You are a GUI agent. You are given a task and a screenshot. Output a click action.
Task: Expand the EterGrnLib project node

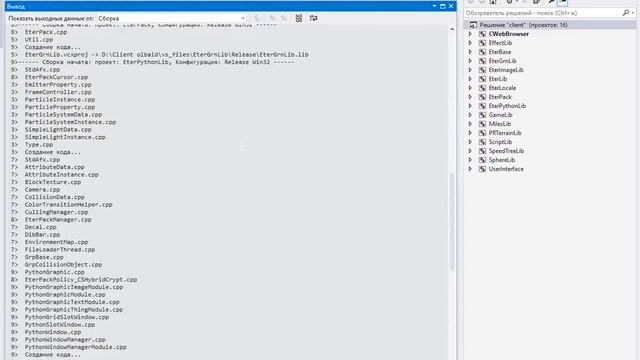pos(470,61)
